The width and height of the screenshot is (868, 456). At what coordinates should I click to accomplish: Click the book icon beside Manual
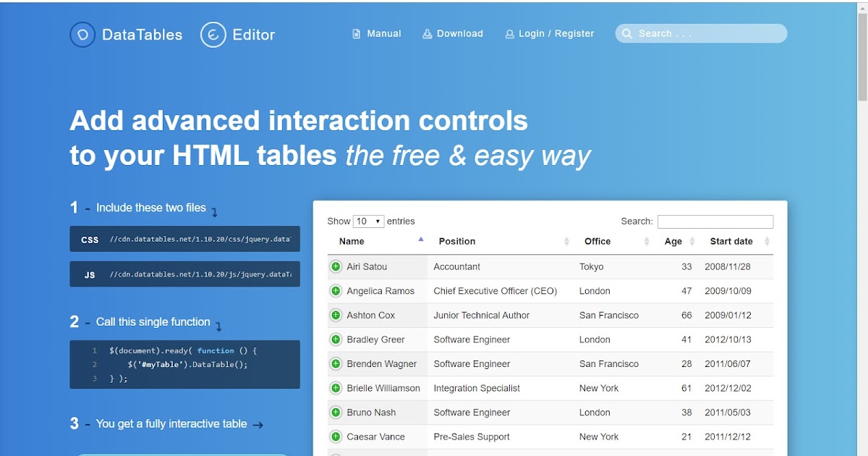[355, 33]
